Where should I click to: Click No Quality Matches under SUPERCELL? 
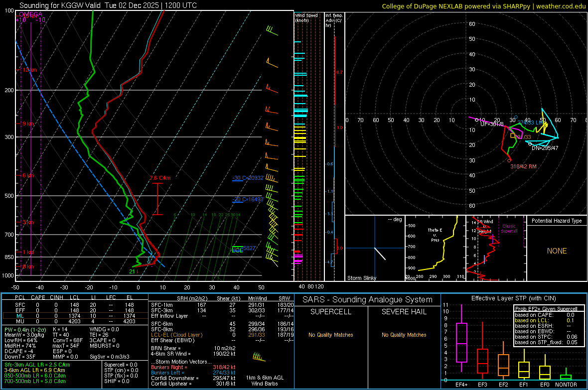331,335
